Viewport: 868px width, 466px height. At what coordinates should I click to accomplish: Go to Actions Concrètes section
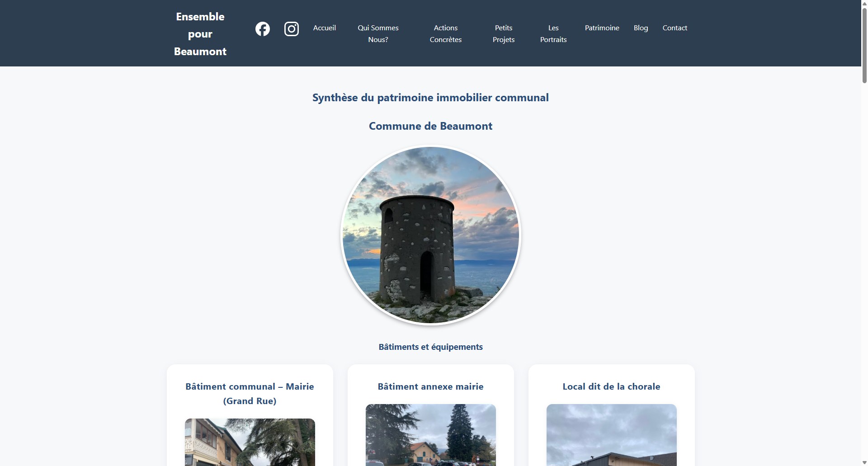click(446, 33)
